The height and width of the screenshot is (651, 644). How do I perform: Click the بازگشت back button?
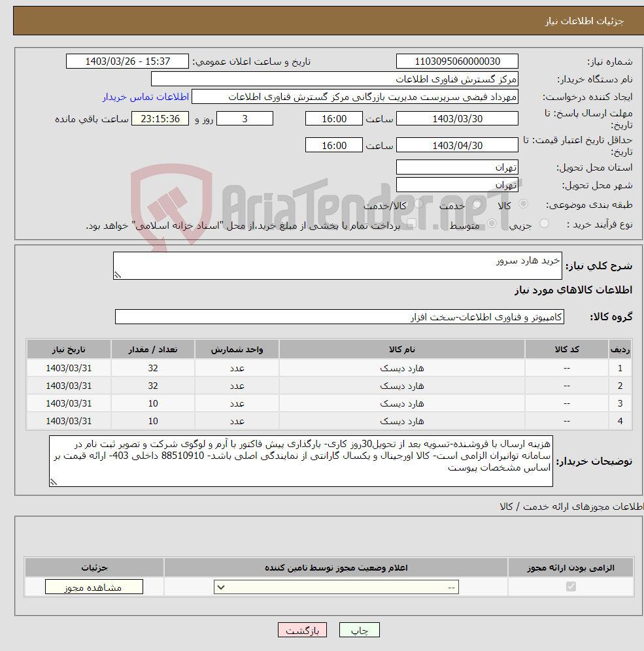302,630
